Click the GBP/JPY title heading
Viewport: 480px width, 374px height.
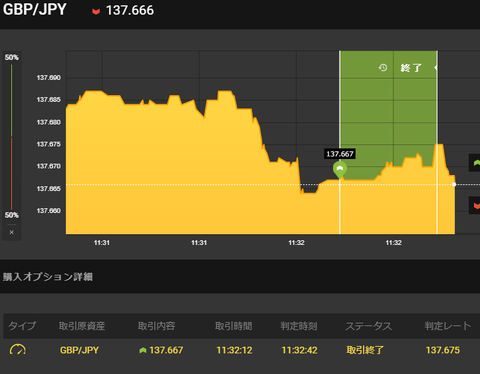coord(35,9)
